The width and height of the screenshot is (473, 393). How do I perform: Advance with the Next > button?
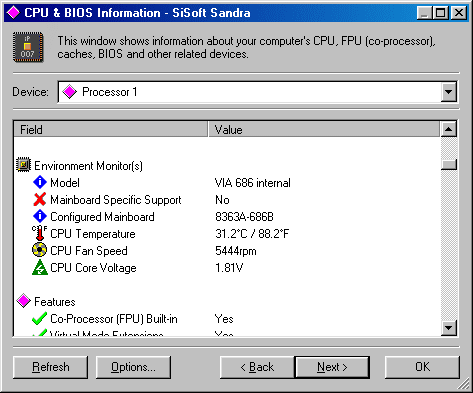pyautogui.click(x=332, y=367)
